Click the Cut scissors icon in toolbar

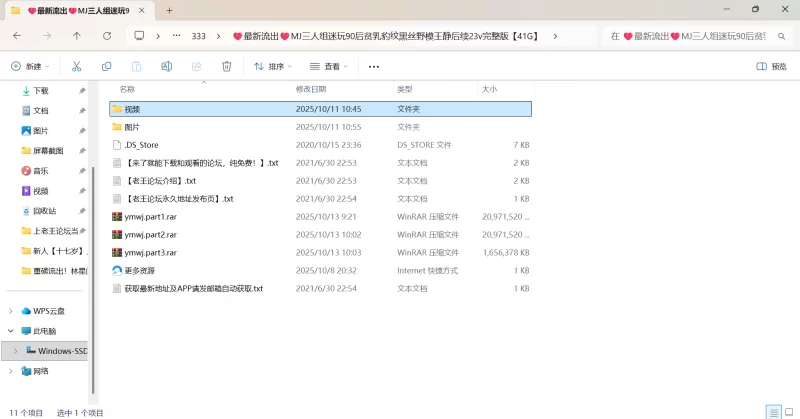pyautogui.click(x=75, y=66)
